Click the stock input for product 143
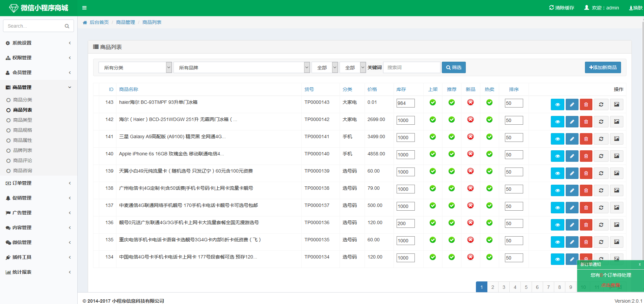Image resolution: width=644 pixels, height=304 pixels. tap(405, 103)
